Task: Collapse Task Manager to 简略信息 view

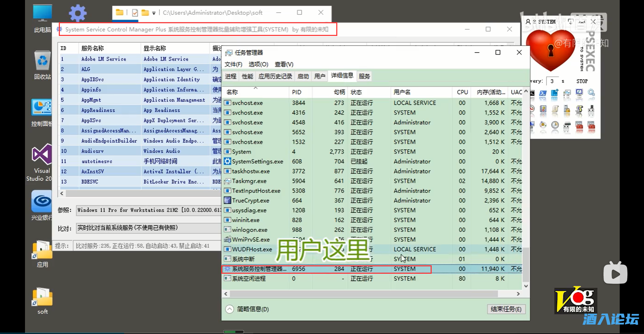Action: click(248, 309)
